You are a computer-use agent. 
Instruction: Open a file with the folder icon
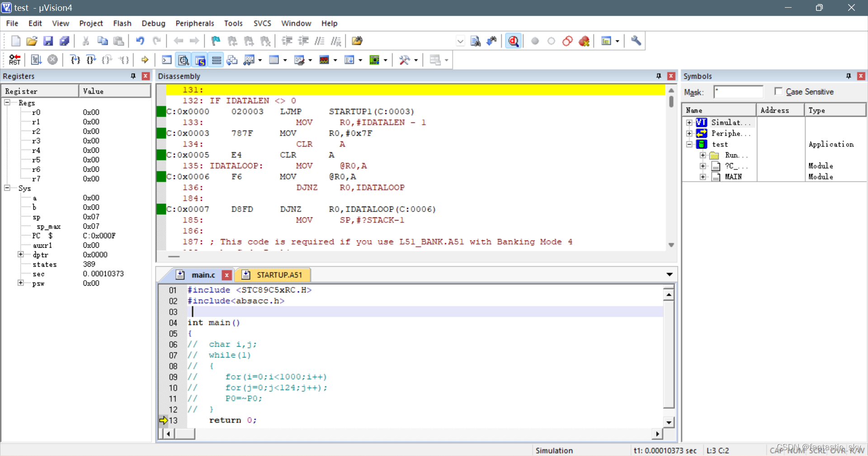32,41
